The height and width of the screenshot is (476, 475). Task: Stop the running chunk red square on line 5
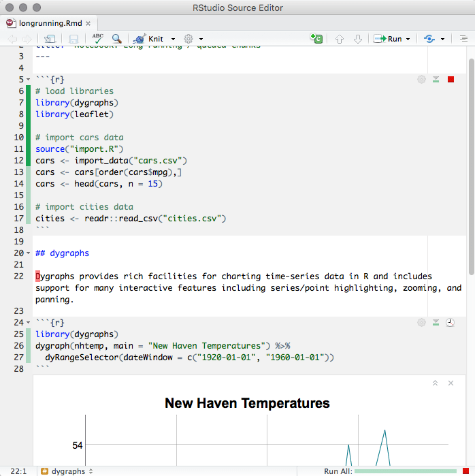coord(451,80)
